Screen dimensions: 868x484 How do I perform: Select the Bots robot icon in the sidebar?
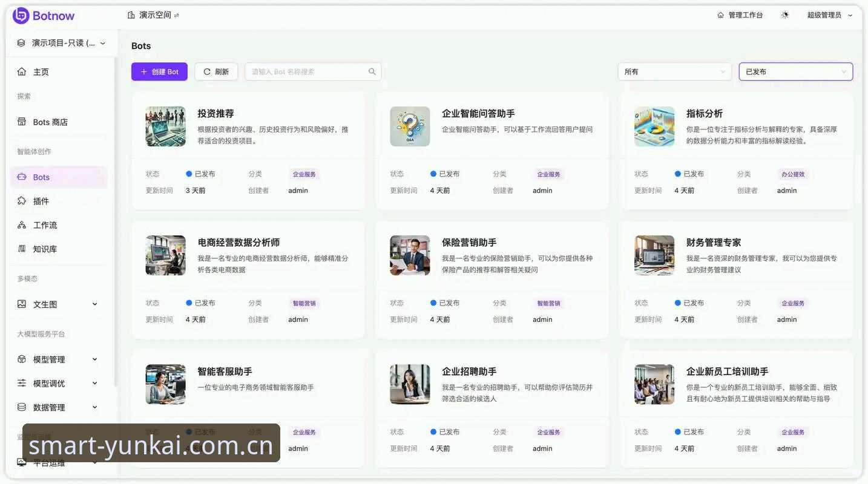tap(22, 177)
